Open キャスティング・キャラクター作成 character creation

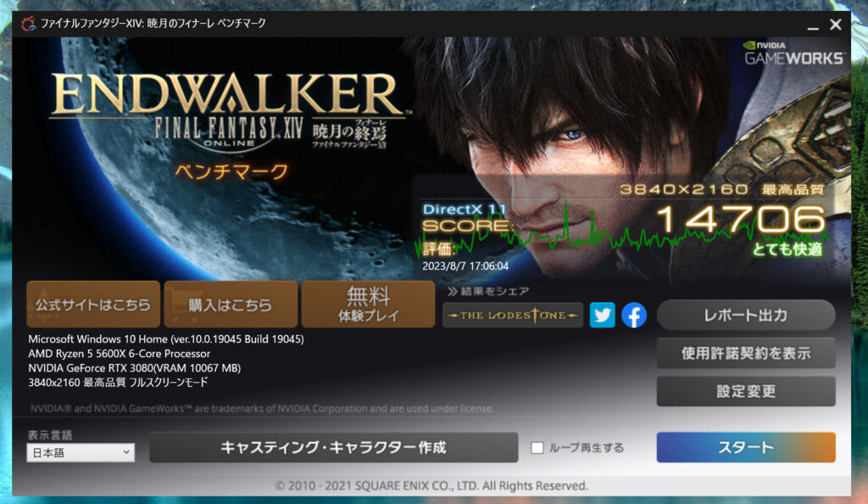coord(334,447)
